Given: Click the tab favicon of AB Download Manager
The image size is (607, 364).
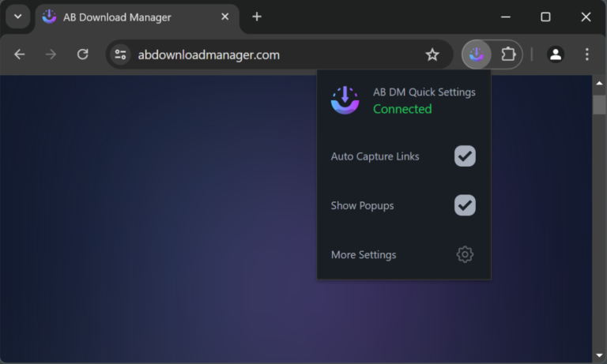Looking at the screenshot, I should [50, 17].
